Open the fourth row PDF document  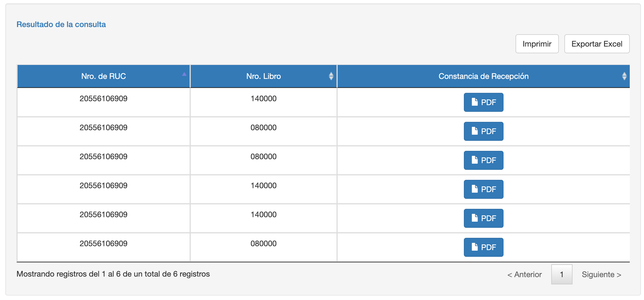click(483, 189)
